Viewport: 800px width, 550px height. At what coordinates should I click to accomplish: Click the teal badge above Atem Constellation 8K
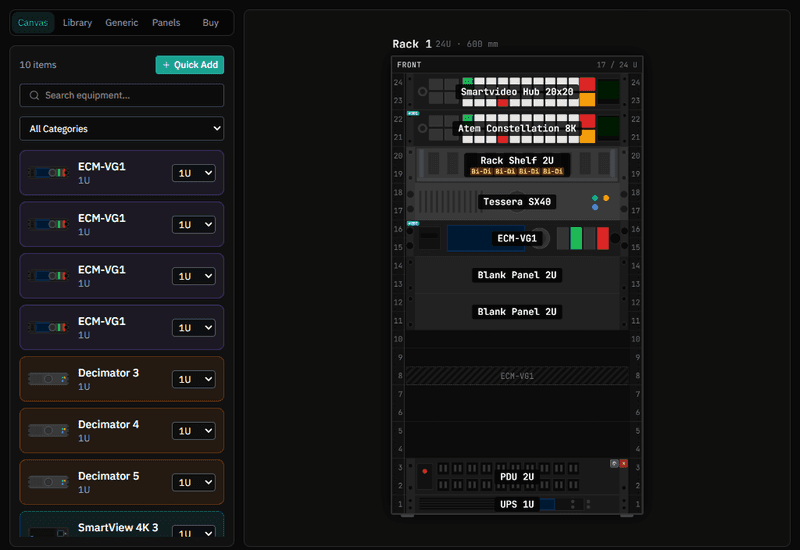pyautogui.click(x=413, y=113)
